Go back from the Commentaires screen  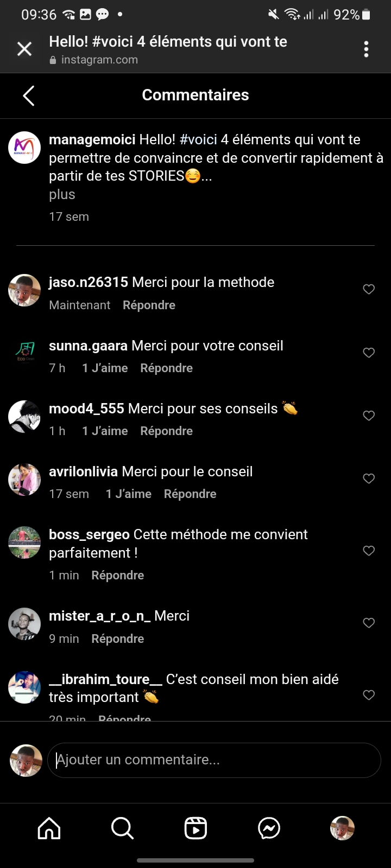(x=29, y=96)
